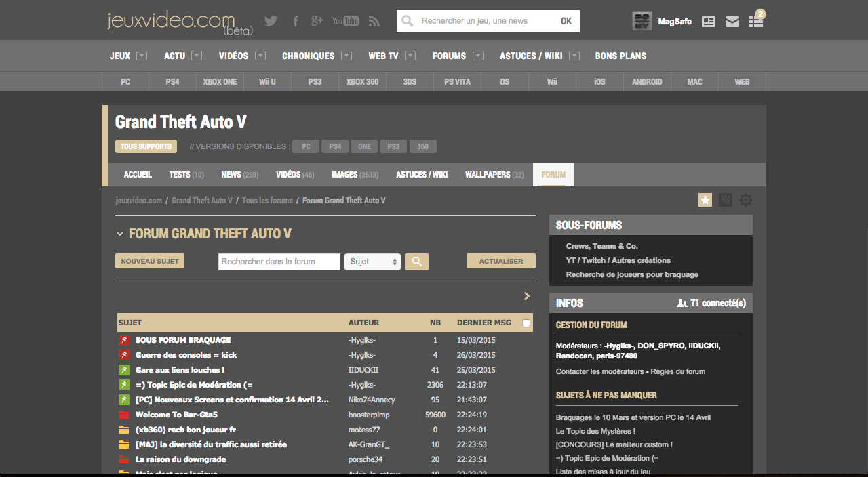Click the magnifier forum search button
Image resolution: width=868 pixels, height=477 pixels.
coord(416,262)
